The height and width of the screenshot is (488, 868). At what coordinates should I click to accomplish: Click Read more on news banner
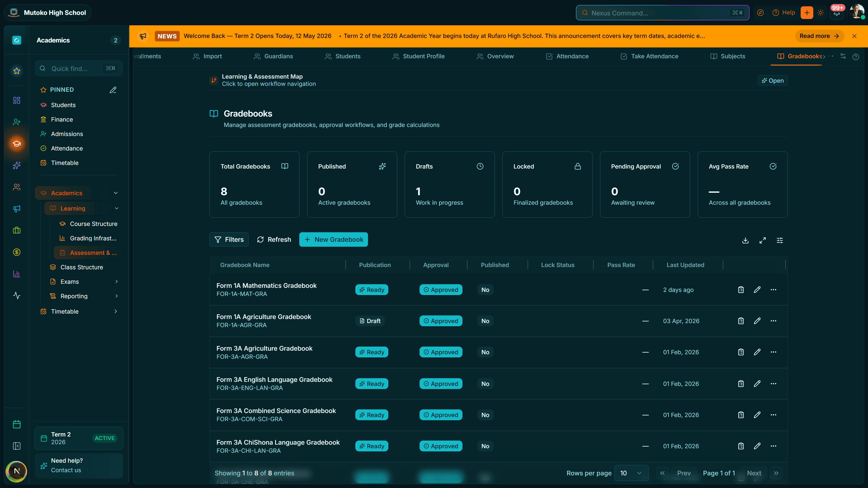pyautogui.click(x=819, y=36)
